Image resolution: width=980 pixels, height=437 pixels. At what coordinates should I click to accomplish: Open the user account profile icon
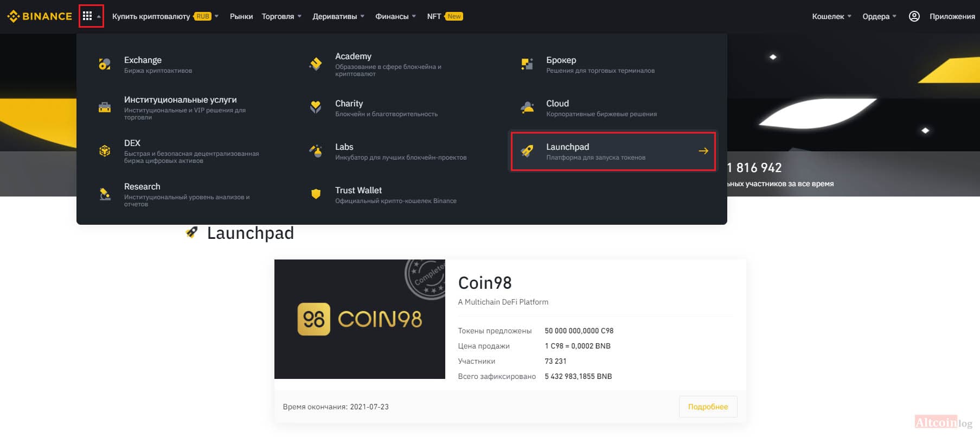(914, 16)
